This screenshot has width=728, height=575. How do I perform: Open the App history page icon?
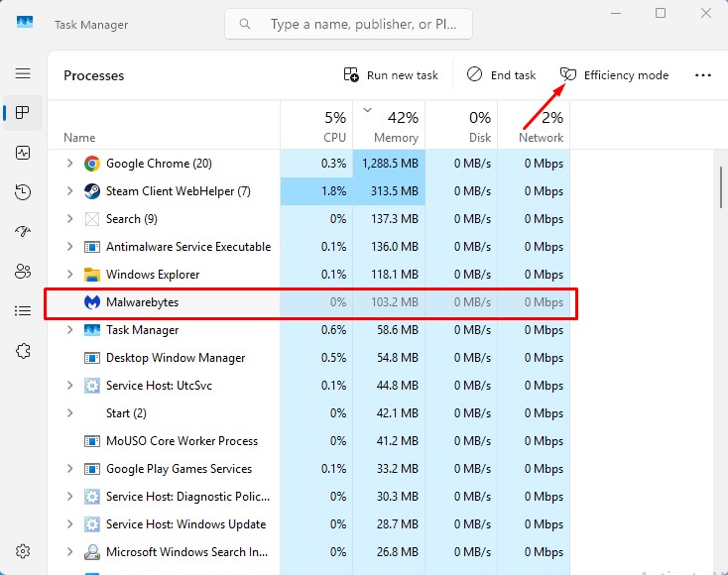[x=23, y=192]
